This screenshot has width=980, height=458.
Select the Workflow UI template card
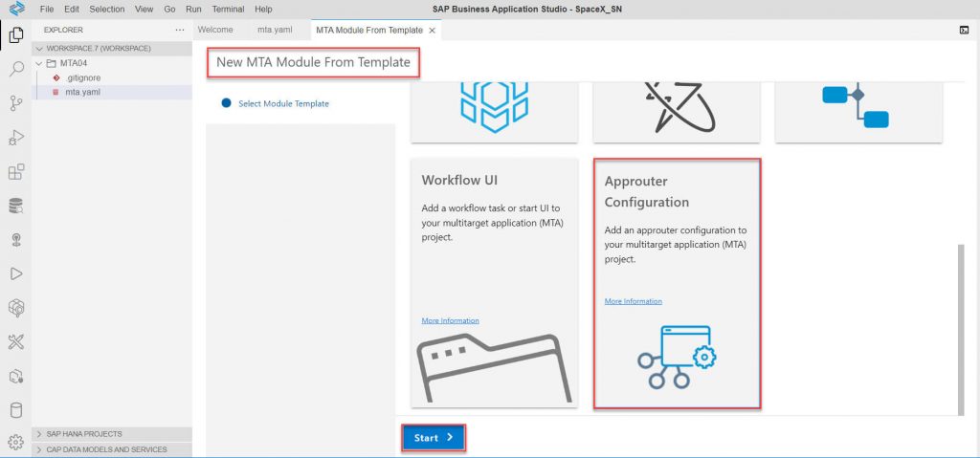coord(495,282)
